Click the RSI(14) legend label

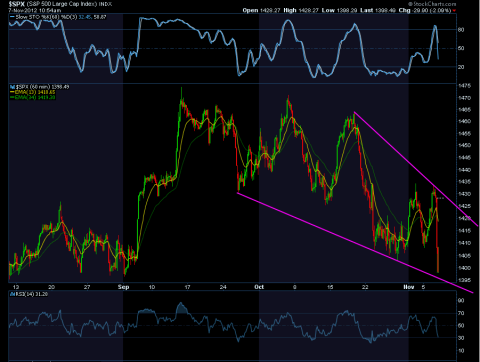(32, 294)
